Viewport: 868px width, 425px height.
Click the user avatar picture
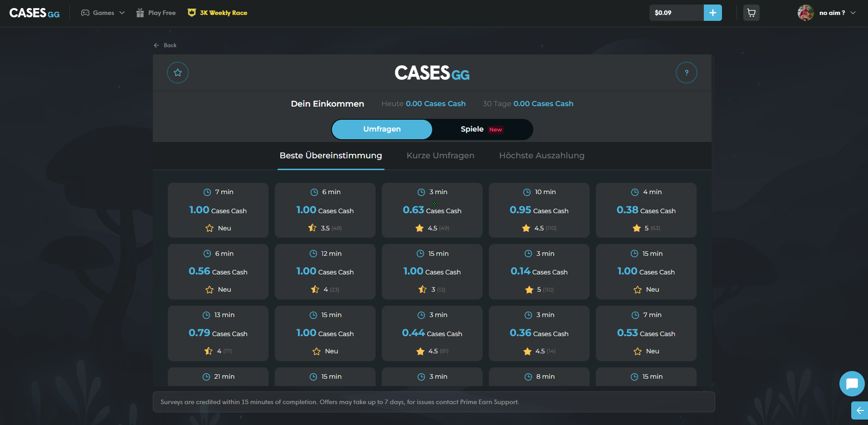click(805, 13)
